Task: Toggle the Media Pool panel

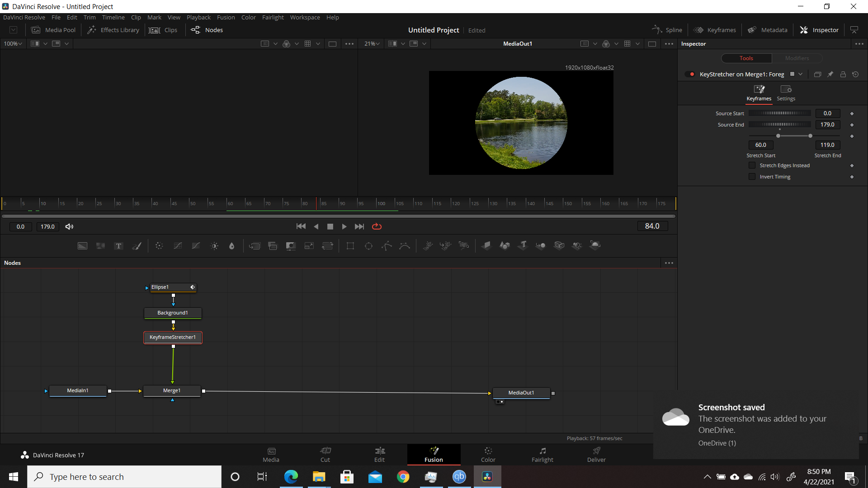Action: point(53,30)
